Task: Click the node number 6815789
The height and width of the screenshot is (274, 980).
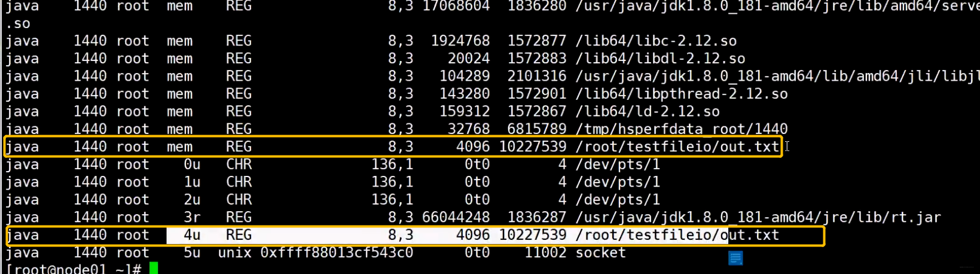Action: tap(537, 129)
